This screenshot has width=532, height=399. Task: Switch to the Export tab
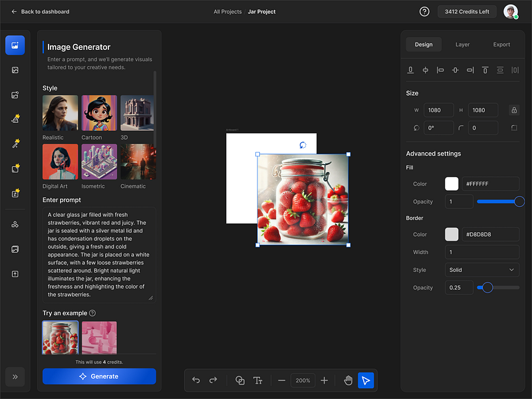tap(501, 45)
